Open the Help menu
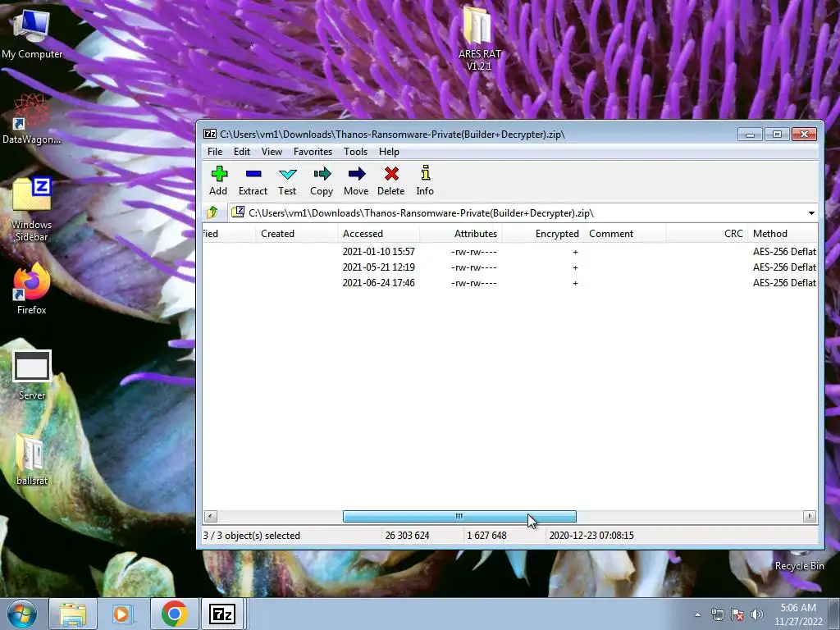840x630 pixels. [389, 152]
